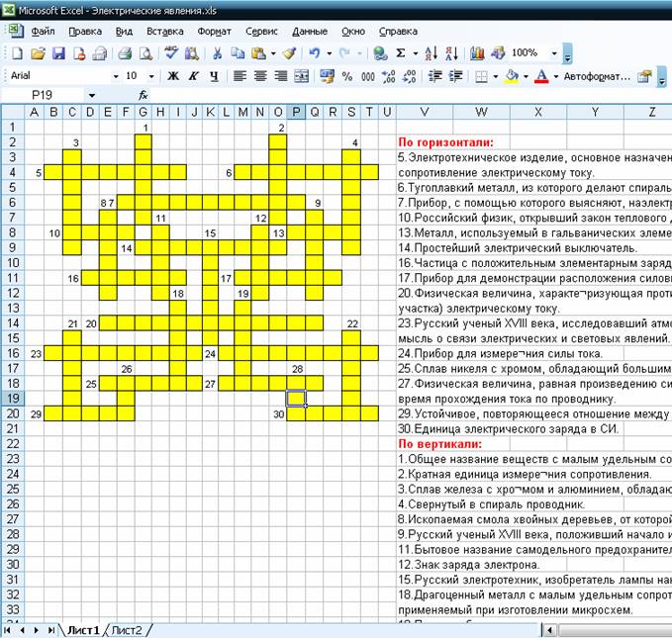Viewport: 672px width, 638px height.
Task: Open the font name Arial dropdown
Action: click(x=116, y=77)
